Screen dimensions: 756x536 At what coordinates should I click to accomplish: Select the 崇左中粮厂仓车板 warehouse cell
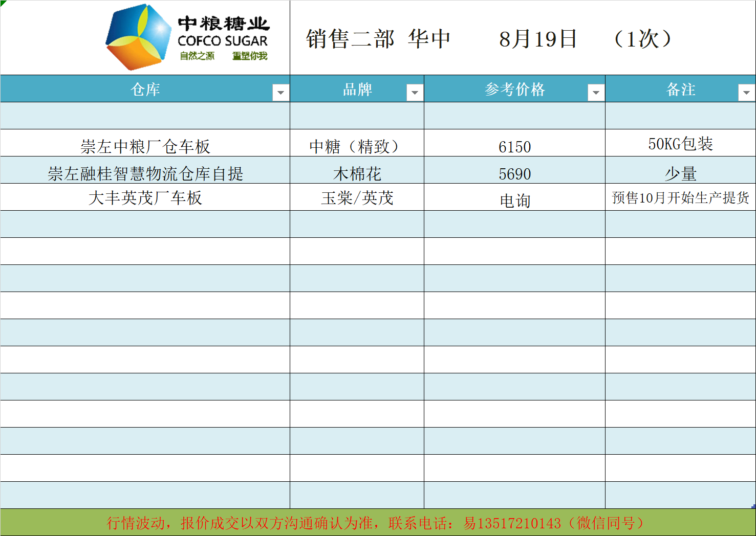coord(145,146)
